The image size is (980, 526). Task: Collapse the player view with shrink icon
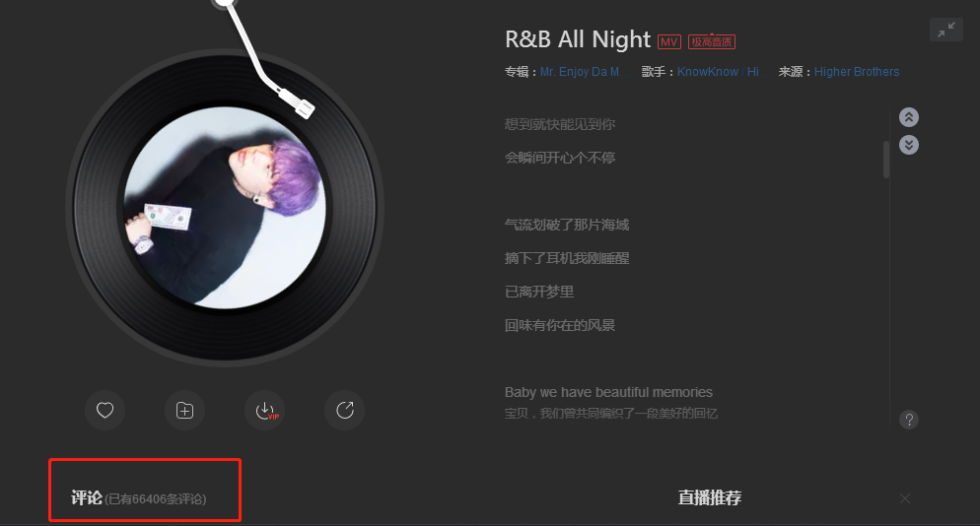pos(946,30)
